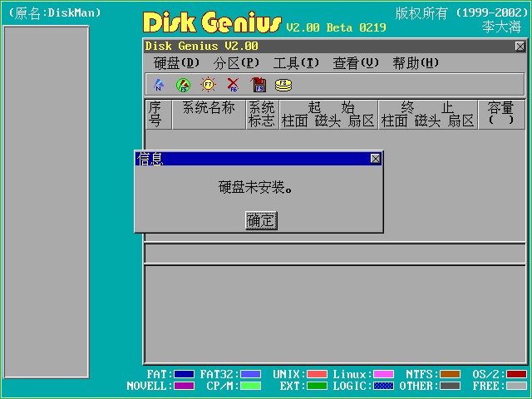Close the Disk Genius V2.00 window
The width and height of the screenshot is (532, 399).
(520, 47)
